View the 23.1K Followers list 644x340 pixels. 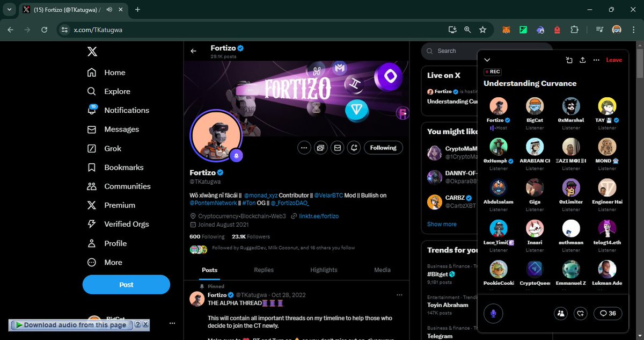251,236
